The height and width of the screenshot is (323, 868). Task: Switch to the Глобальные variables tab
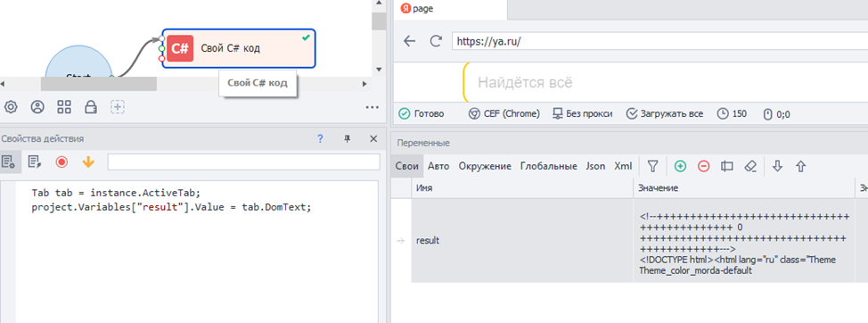tap(549, 166)
